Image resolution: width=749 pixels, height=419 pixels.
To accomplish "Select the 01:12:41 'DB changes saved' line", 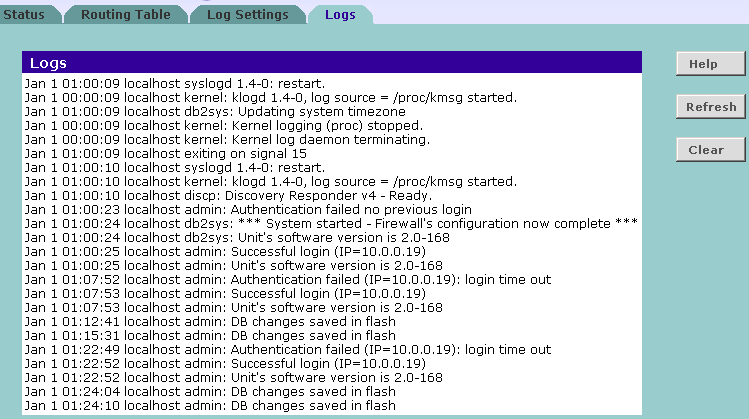I will tap(209, 321).
